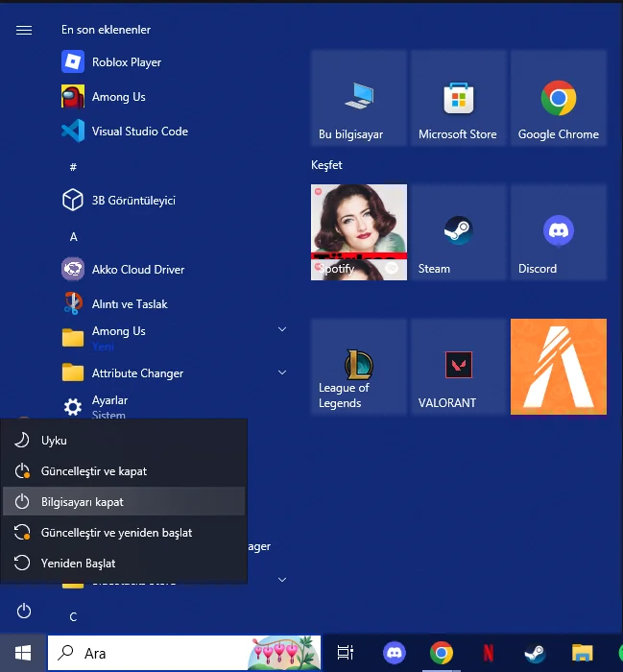Open Roblox Player from recently added
The image size is (623, 672).
(x=111, y=62)
